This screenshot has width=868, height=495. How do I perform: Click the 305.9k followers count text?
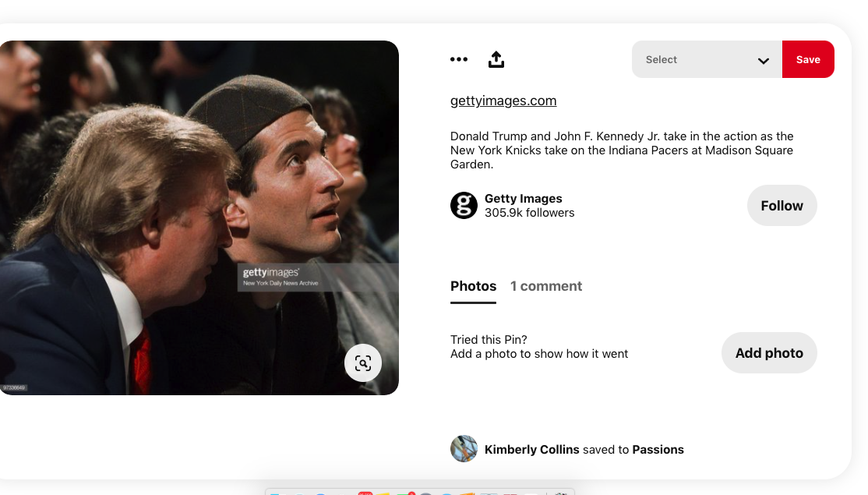pyautogui.click(x=529, y=213)
